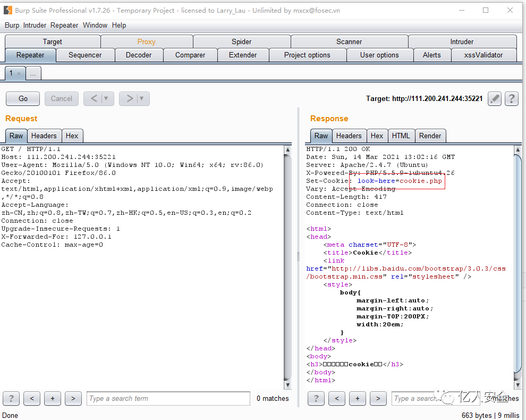
Task: Expand the history forward dropdown arrow
Action: pyautogui.click(x=141, y=98)
